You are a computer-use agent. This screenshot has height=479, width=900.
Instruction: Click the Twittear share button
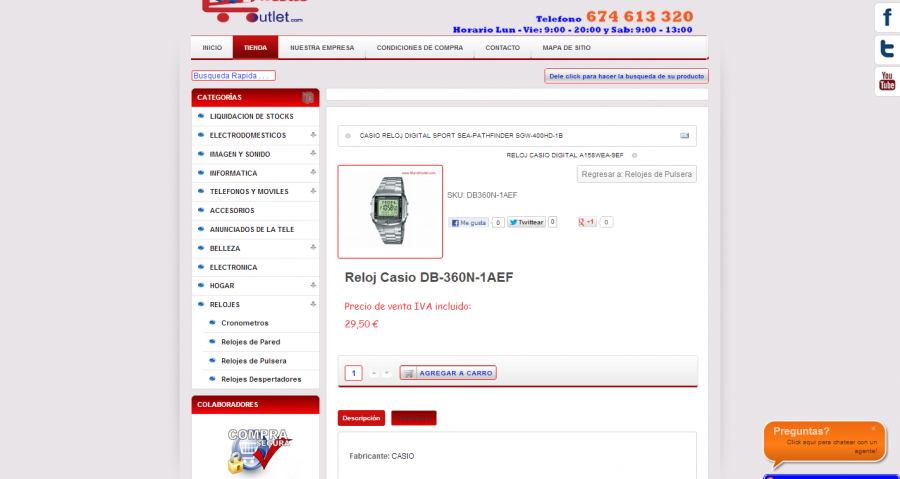click(526, 222)
